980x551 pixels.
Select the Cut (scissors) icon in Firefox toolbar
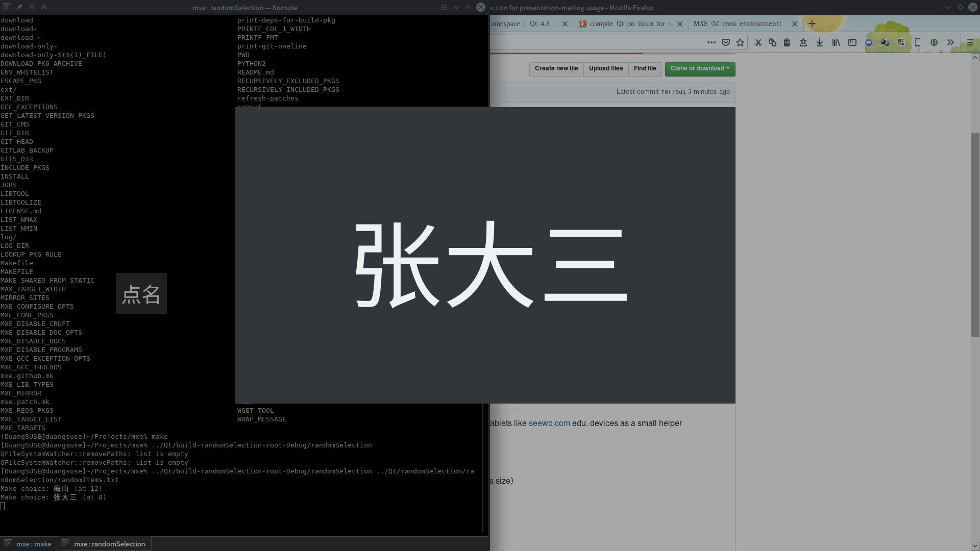click(758, 43)
